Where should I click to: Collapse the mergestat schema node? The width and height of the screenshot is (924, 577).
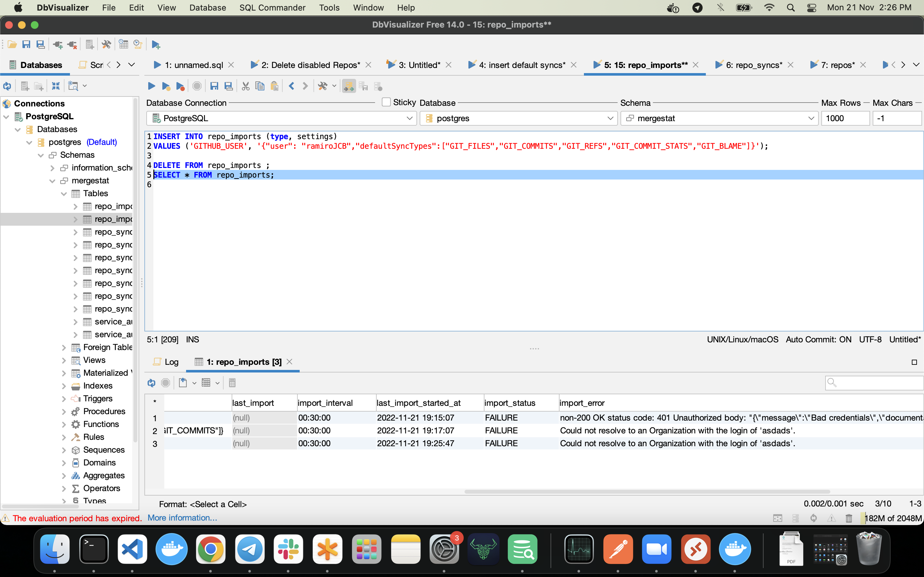[52, 180]
